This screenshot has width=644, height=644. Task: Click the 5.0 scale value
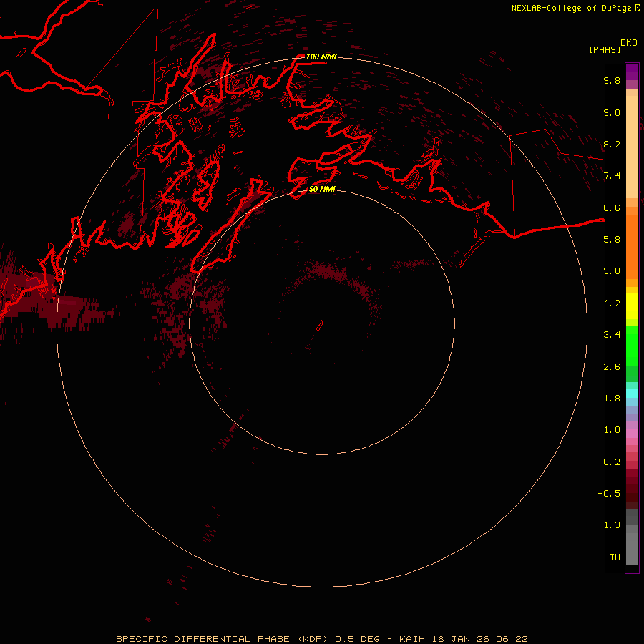[x=612, y=271]
